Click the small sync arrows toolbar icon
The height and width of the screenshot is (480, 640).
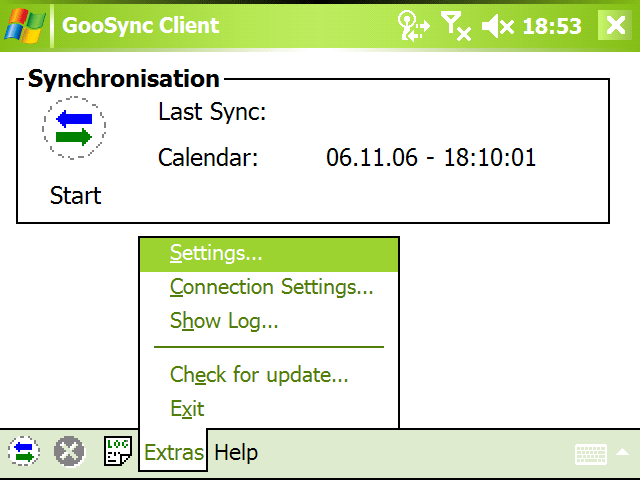24,452
